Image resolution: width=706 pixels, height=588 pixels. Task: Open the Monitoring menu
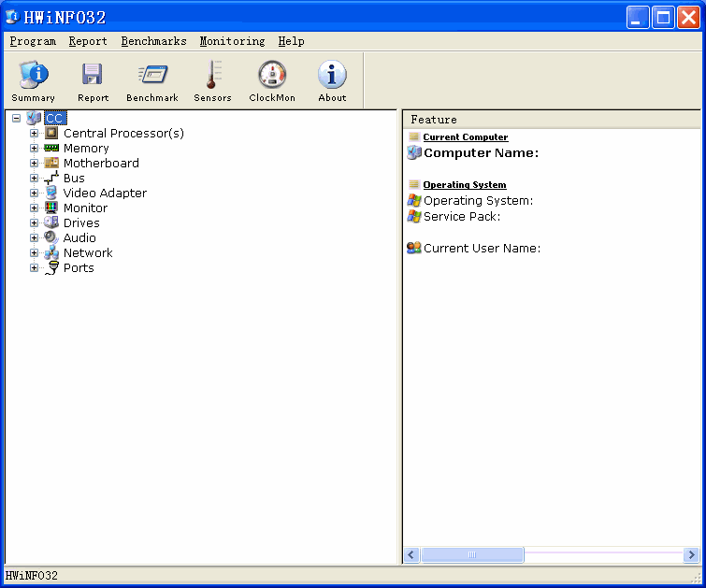(232, 41)
